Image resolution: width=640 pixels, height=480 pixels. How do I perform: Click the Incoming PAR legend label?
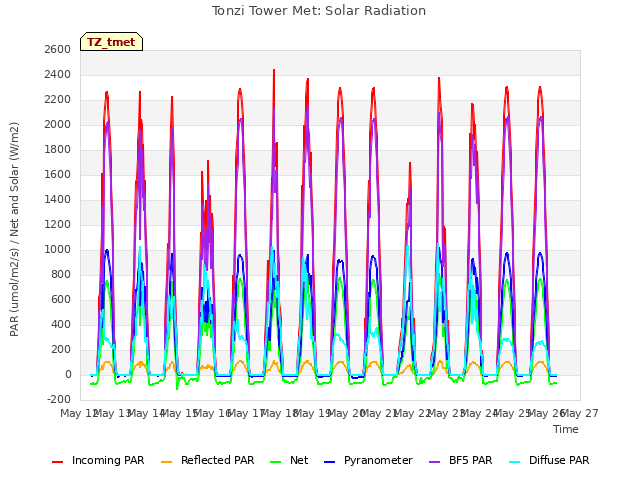[x=108, y=460]
